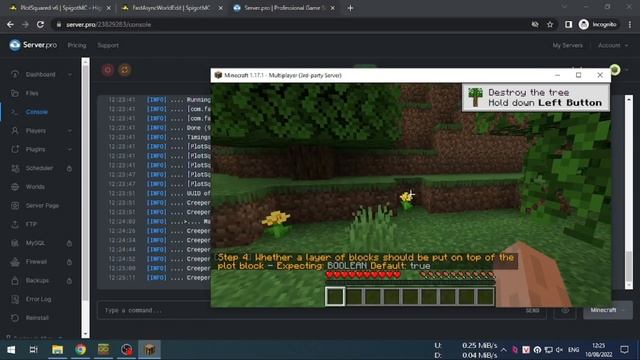The height and width of the screenshot is (360, 640).
Task: Click the Firewall lock icon
Action: point(69,262)
